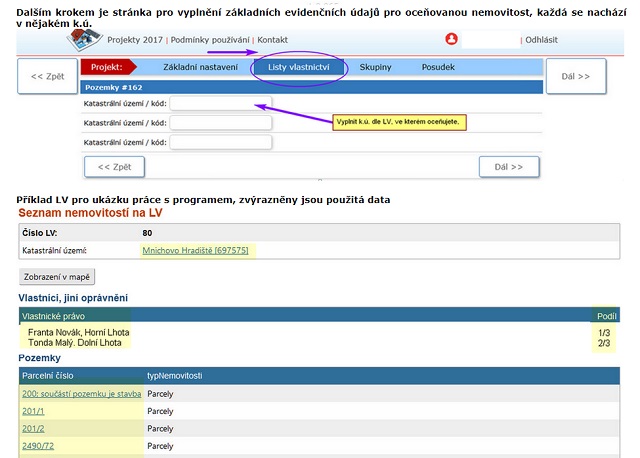Image resolution: width=640 pixels, height=458 pixels.
Task: Click the Číslo LV: label
Action: tap(40, 233)
